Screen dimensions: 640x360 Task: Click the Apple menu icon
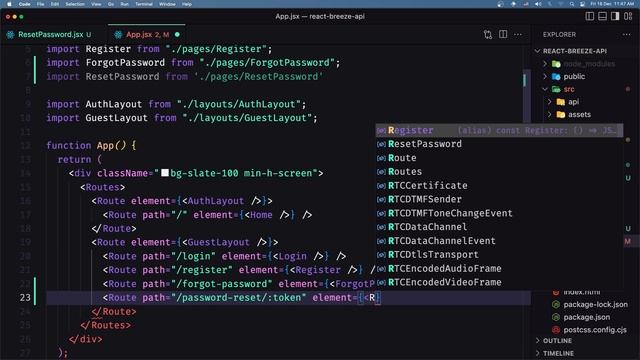pyautogui.click(x=9, y=4)
